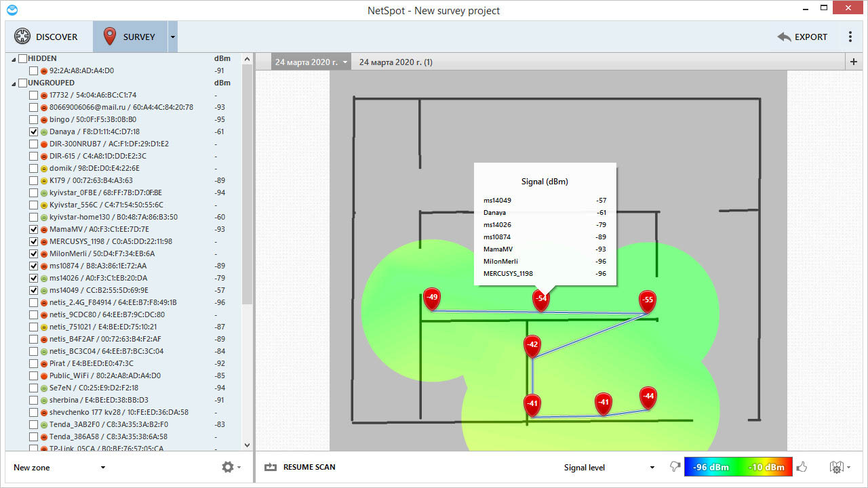Uncheck the ms10874 network checkbox
This screenshot has width=868, height=488.
click(34, 266)
